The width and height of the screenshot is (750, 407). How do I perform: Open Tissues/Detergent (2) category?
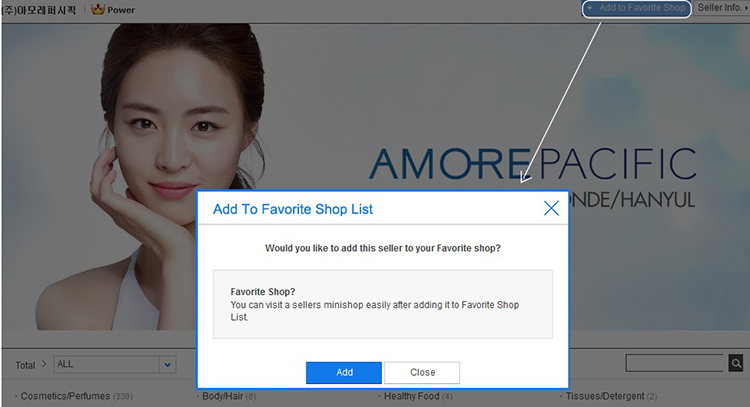coord(611,396)
